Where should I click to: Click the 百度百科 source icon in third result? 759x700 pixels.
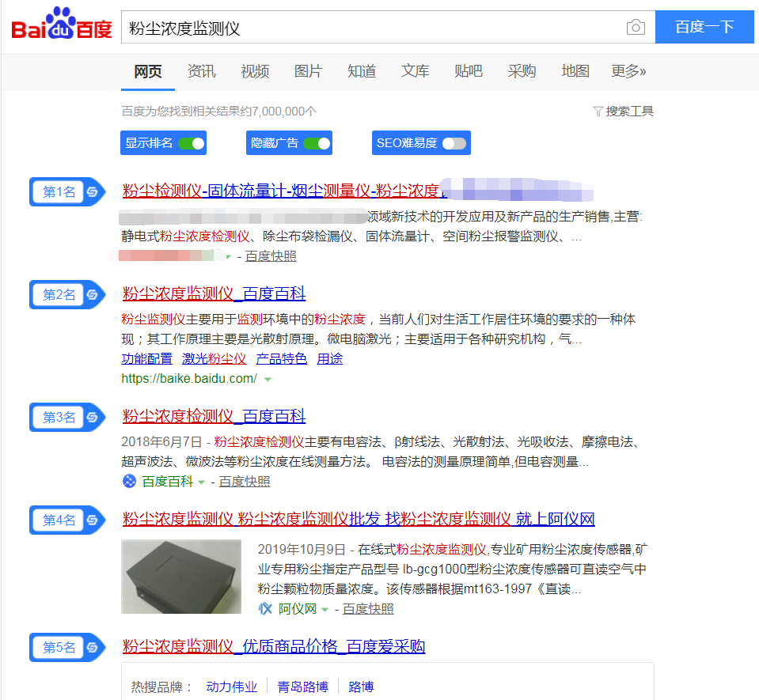click(129, 482)
